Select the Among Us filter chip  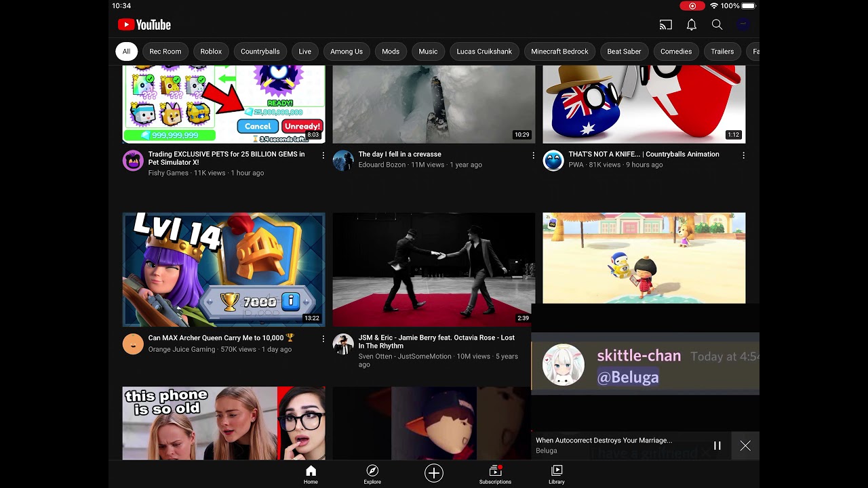tap(347, 52)
